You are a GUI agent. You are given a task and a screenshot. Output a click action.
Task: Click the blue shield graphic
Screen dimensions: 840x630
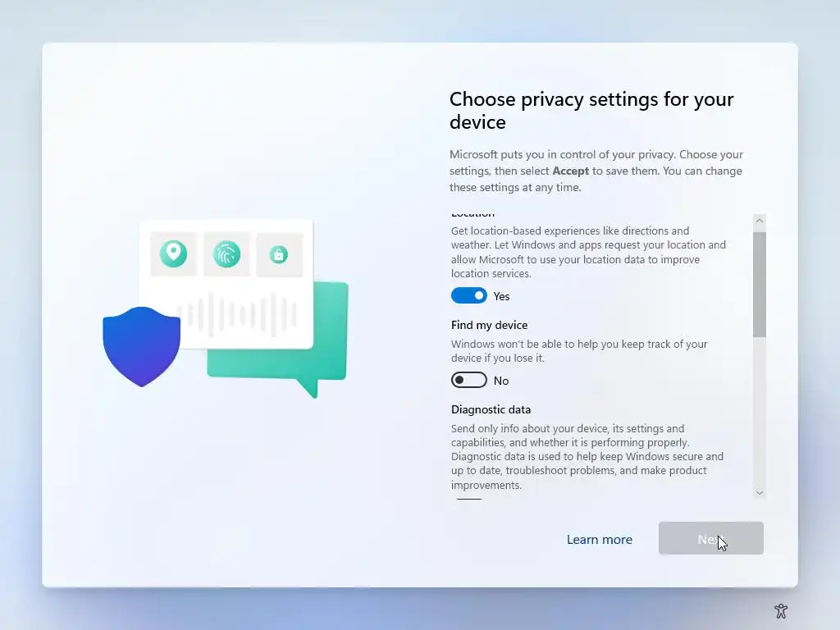141,347
